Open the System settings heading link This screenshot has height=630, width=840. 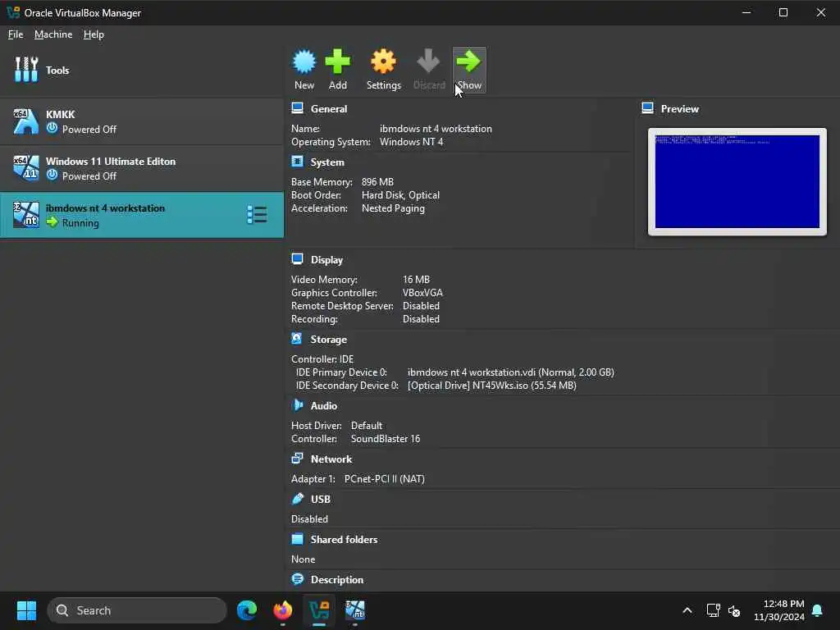coord(327,162)
